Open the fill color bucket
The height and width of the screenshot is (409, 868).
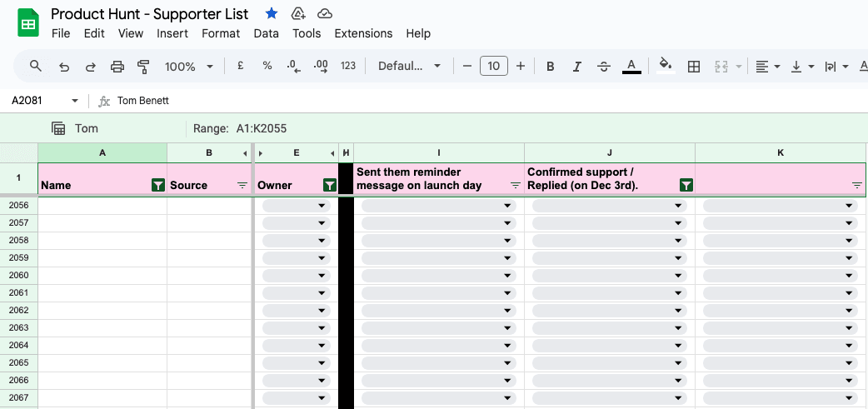point(666,67)
